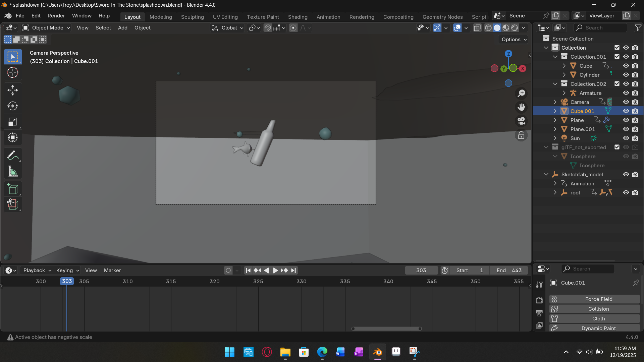Hide Cube.001 with its eye icon
The image size is (644, 362).
coord(626,111)
